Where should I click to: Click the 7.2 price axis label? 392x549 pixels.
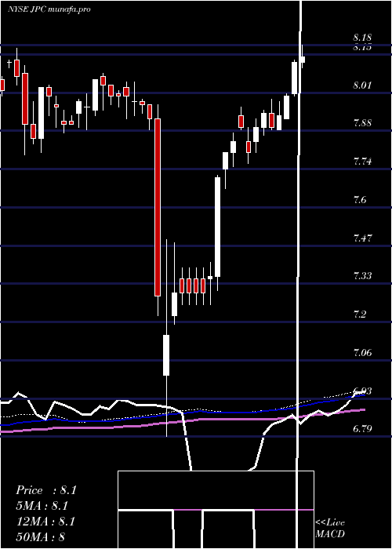click(360, 314)
